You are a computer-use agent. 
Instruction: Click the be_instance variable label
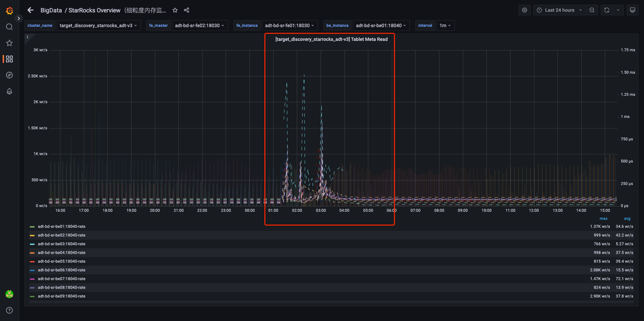tap(337, 25)
